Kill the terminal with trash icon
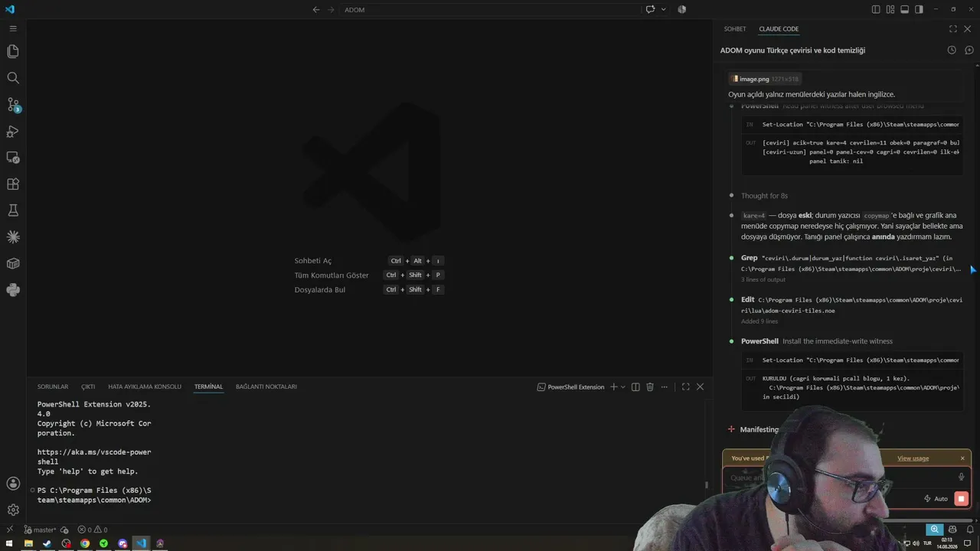Screen dimensions: 980x551 pos(650,387)
